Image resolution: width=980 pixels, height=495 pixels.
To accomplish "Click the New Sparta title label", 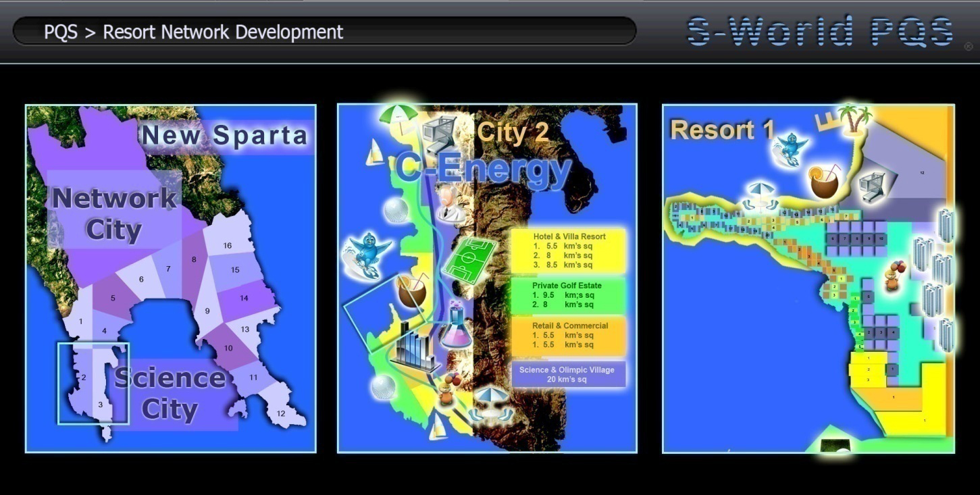I will click(225, 136).
